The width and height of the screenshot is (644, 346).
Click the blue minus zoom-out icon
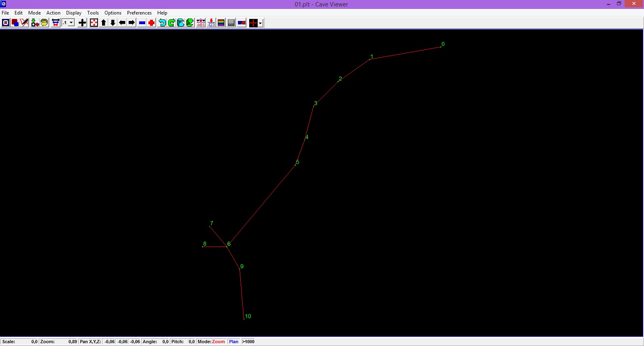click(x=142, y=23)
